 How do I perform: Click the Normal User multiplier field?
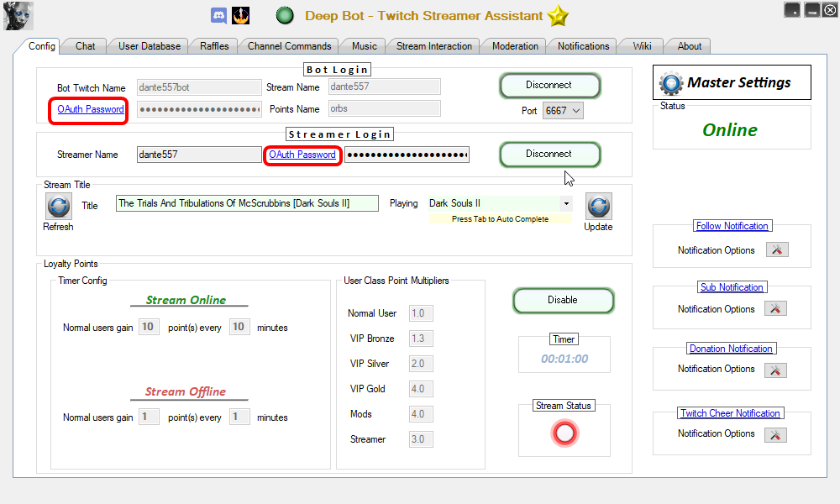[x=421, y=313]
